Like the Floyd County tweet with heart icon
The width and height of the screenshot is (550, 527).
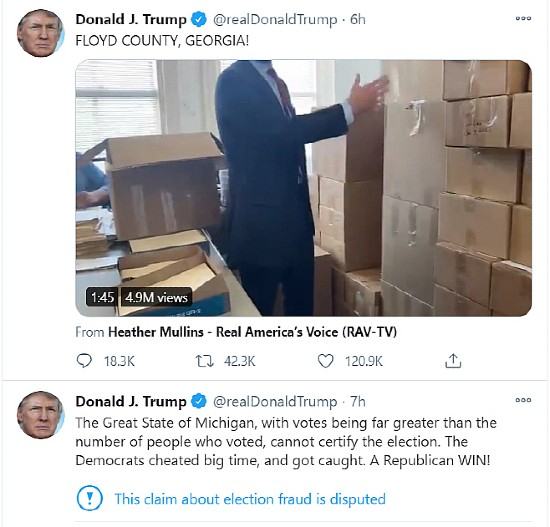[325, 361]
